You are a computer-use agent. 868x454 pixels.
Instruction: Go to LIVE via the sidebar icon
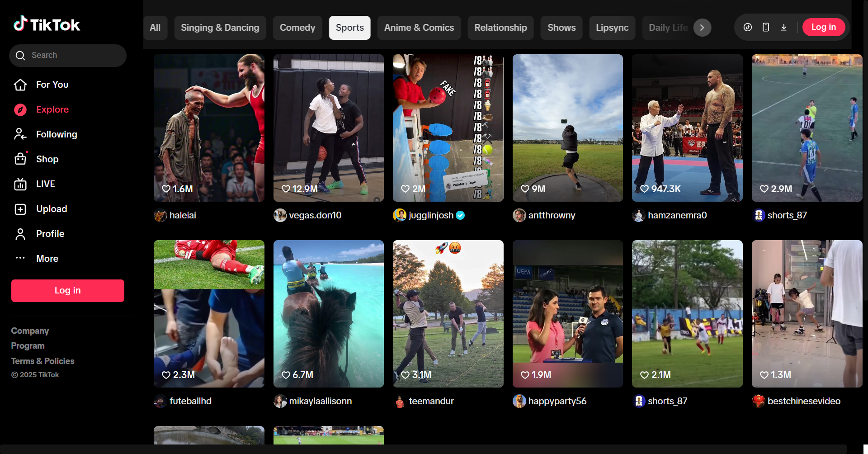pos(20,184)
